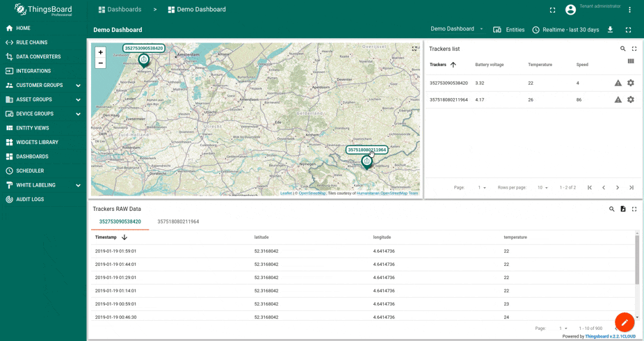Expand the White Labeling section
Image resolution: width=644 pixels, height=341 pixels.
click(x=78, y=185)
